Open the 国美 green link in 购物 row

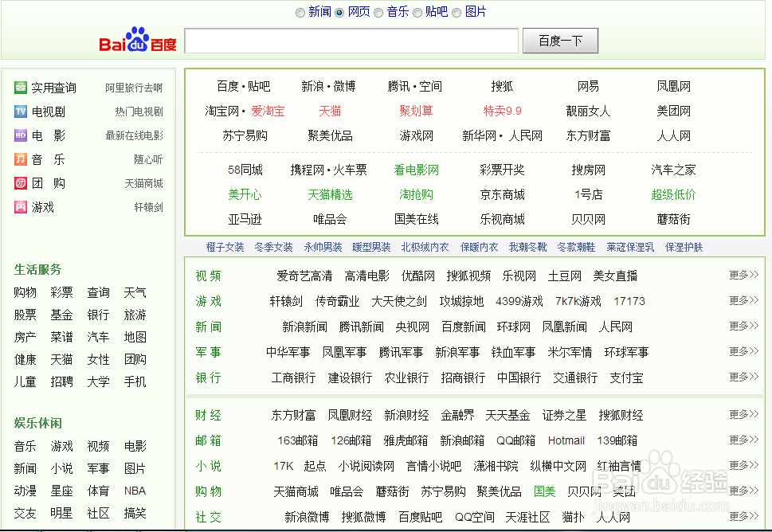point(544,491)
